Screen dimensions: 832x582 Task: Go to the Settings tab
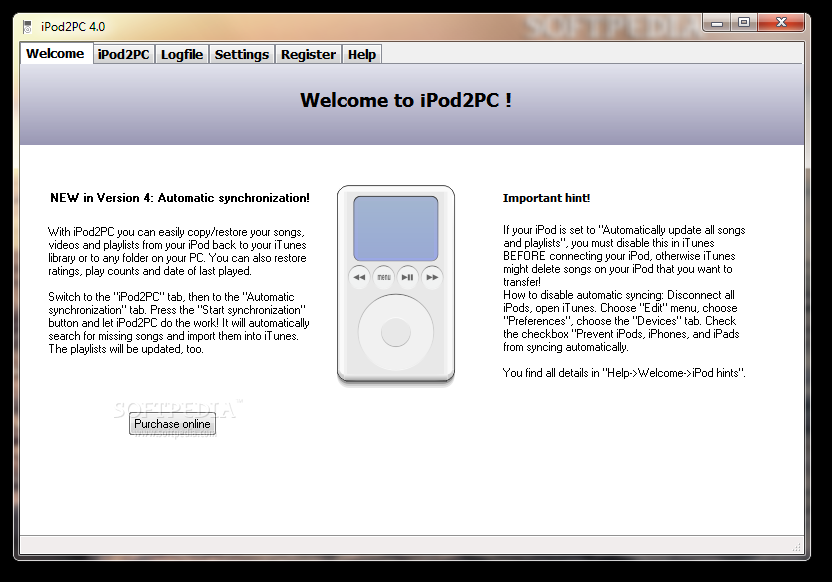[242, 55]
